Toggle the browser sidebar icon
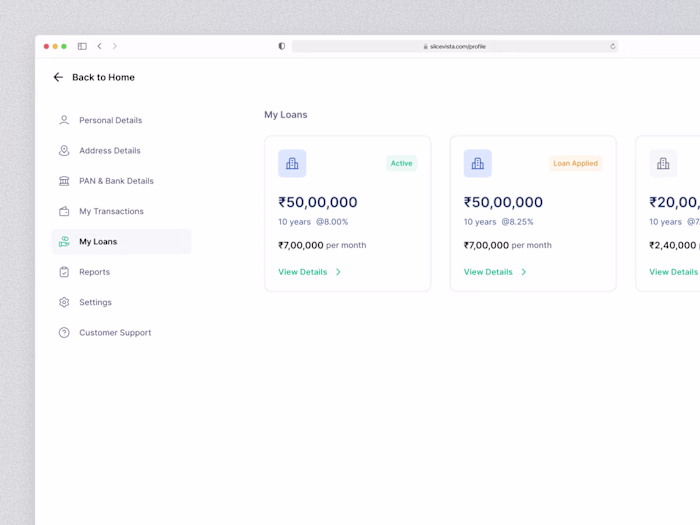This screenshot has width=700, height=525. click(x=82, y=46)
